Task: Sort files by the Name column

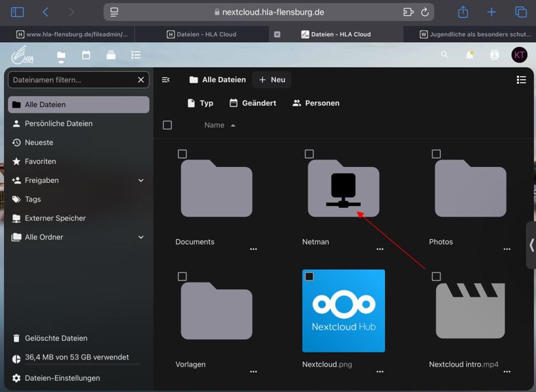Action: pyautogui.click(x=220, y=125)
